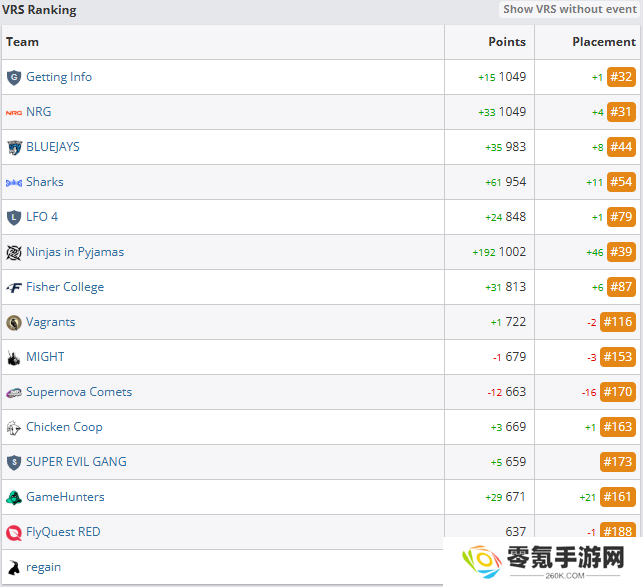Click the GameHunters team logo
The image size is (643, 587).
tap(14, 498)
